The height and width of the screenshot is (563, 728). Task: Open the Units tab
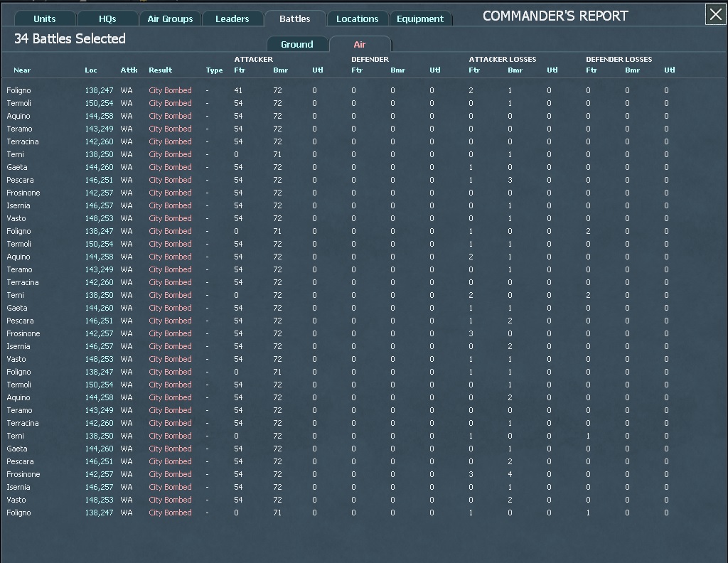[45, 18]
